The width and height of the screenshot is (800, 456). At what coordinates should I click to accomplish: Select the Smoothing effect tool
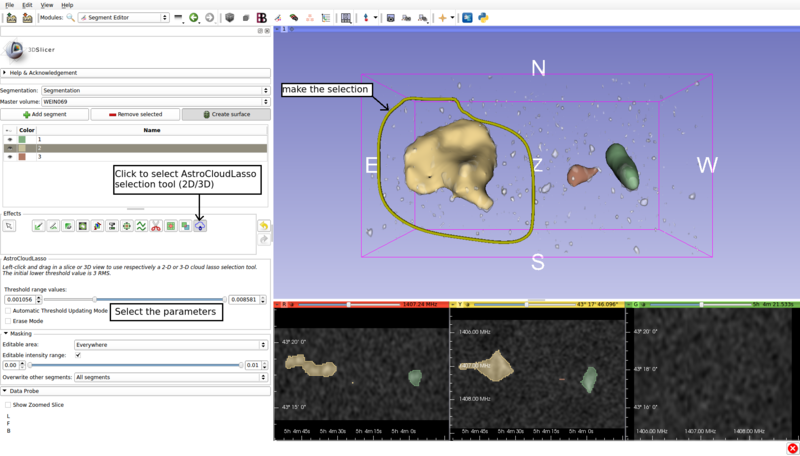click(141, 226)
